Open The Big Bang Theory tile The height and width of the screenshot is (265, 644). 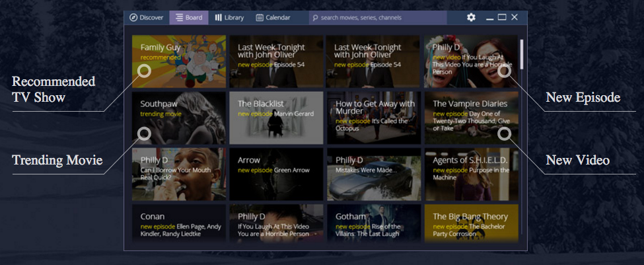(471, 223)
